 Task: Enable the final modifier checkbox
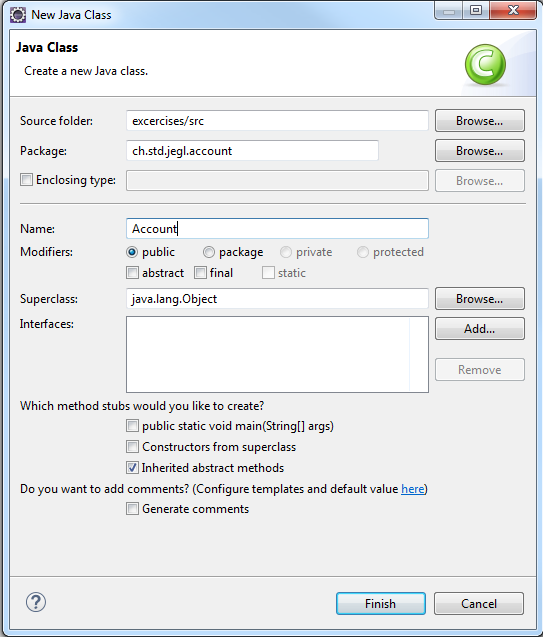[200, 273]
